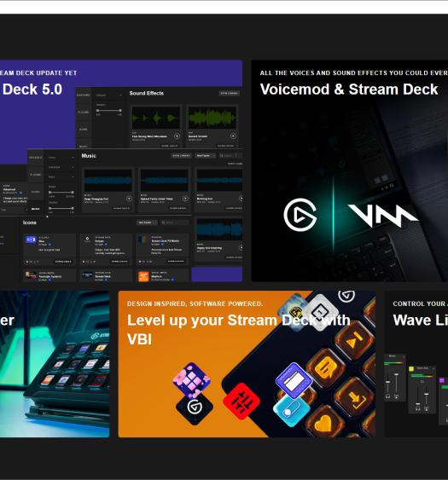
Task: Click the Open Library button in Music header
Action: pos(181,156)
